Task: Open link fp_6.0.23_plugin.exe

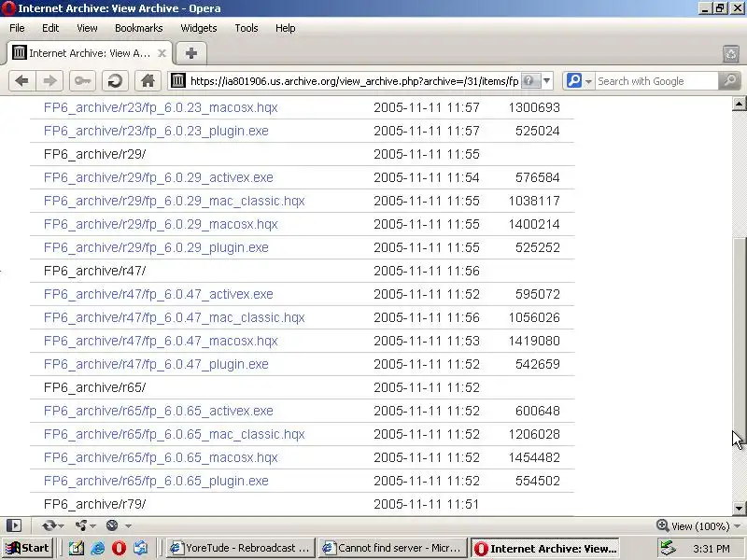Action: click(x=156, y=131)
